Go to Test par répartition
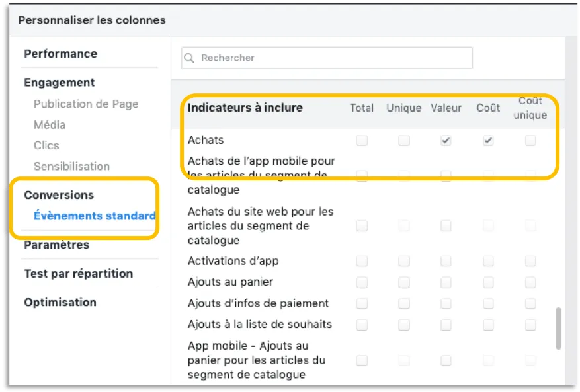The width and height of the screenshot is (580, 392). (79, 274)
